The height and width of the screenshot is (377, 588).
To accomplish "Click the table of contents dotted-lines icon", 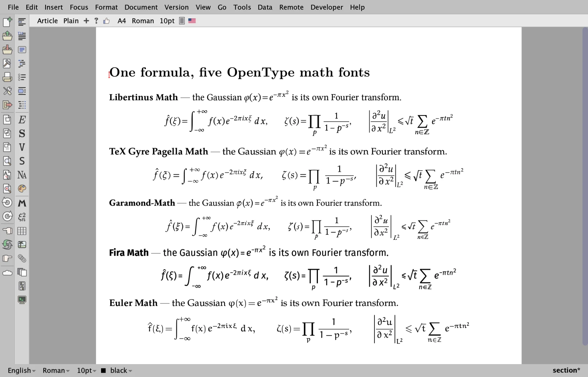I will [x=22, y=105].
